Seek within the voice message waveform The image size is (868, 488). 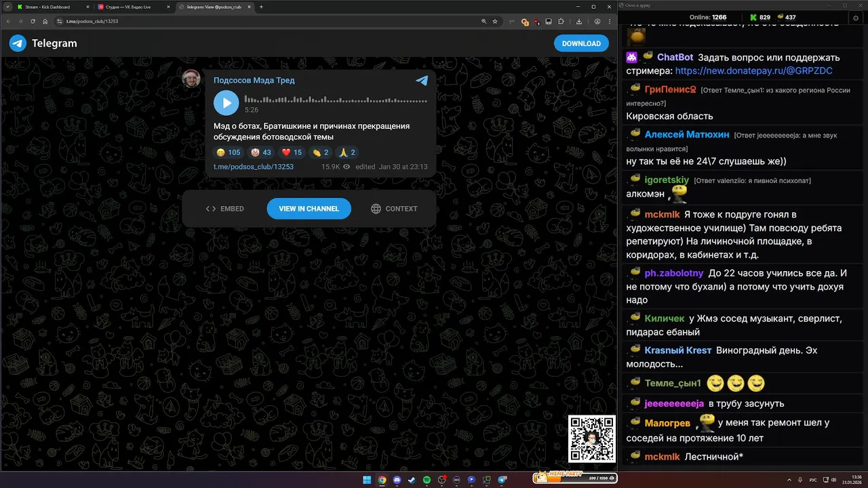336,100
